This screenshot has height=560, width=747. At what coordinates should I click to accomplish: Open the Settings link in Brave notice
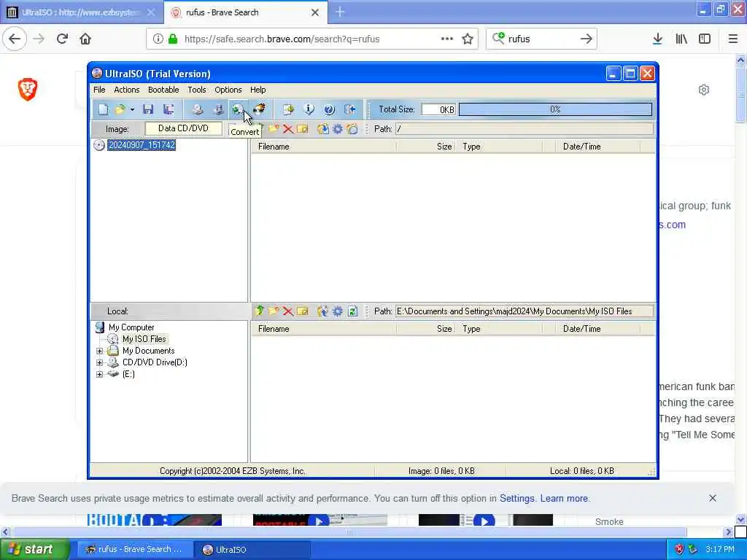(x=517, y=498)
